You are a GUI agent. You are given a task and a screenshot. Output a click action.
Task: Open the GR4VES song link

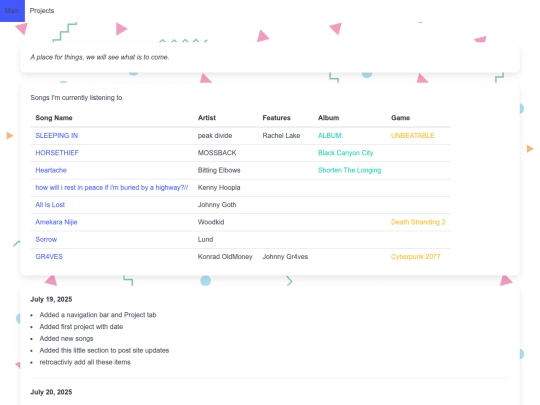coord(49,257)
